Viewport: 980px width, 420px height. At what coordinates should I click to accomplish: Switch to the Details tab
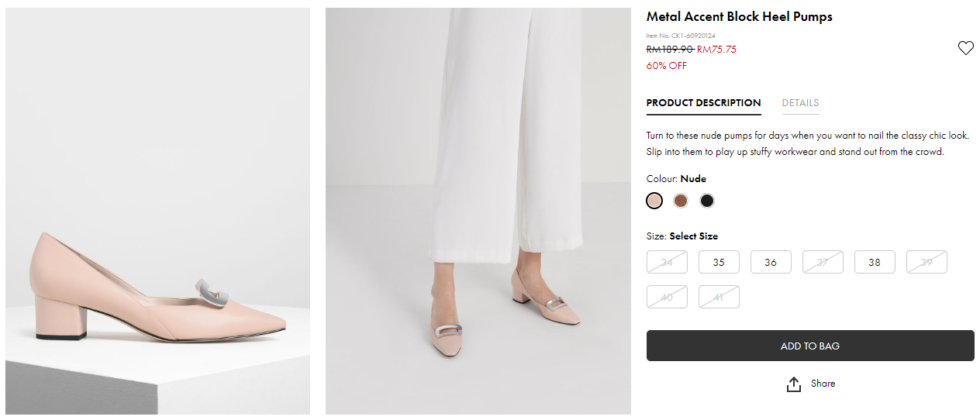point(800,103)
